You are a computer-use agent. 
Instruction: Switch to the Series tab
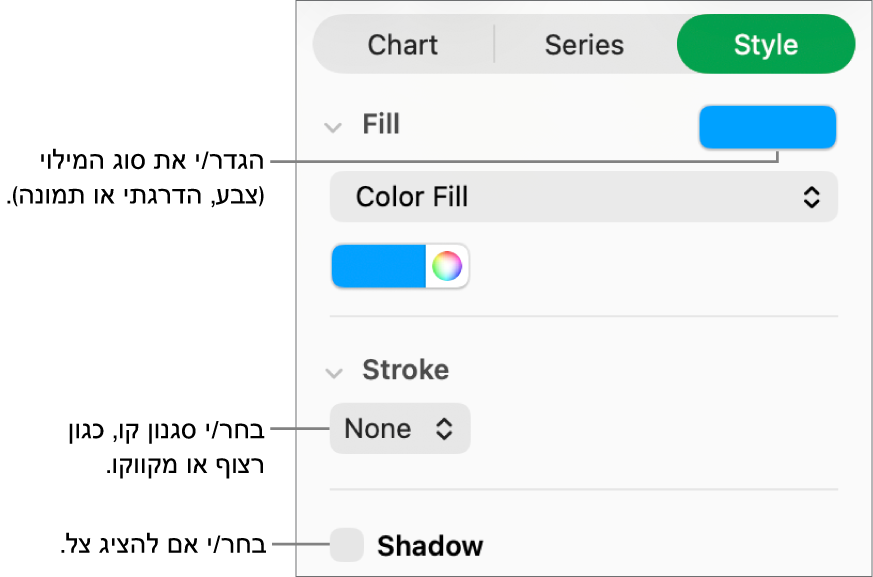click(x=584, y=45)
